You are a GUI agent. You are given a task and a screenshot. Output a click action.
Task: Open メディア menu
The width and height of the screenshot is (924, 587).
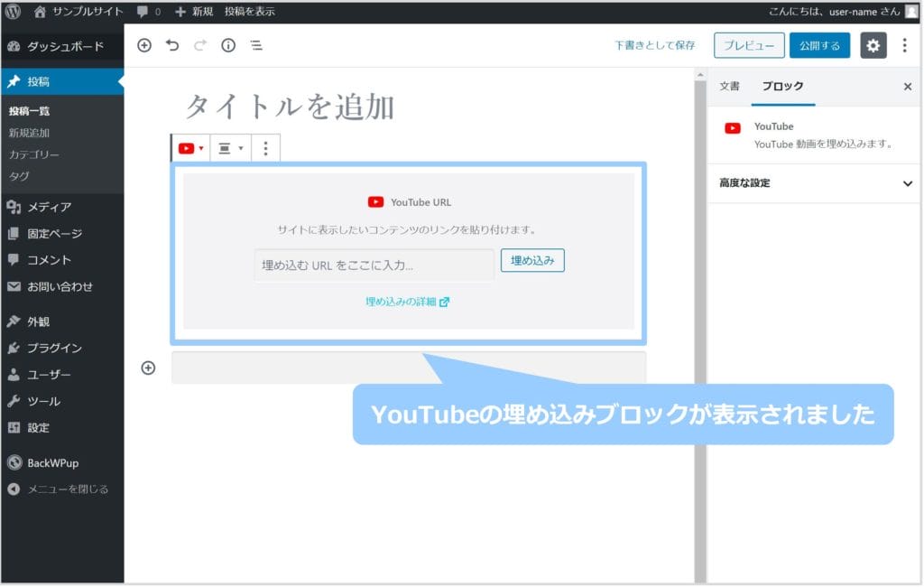[62, 207]
